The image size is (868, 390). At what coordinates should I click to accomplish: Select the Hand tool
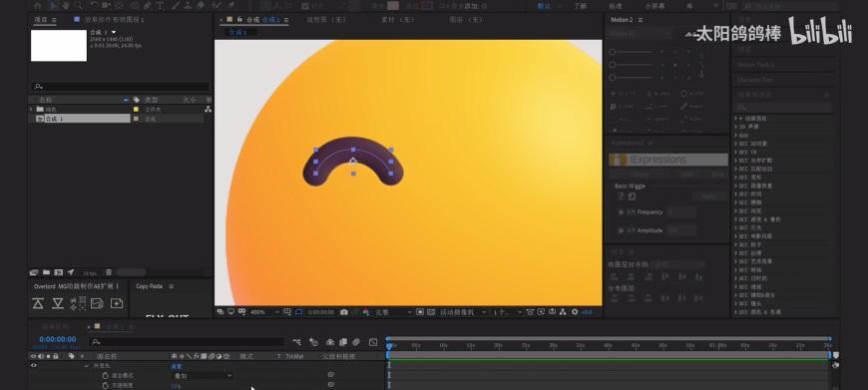tap(66, 6)
